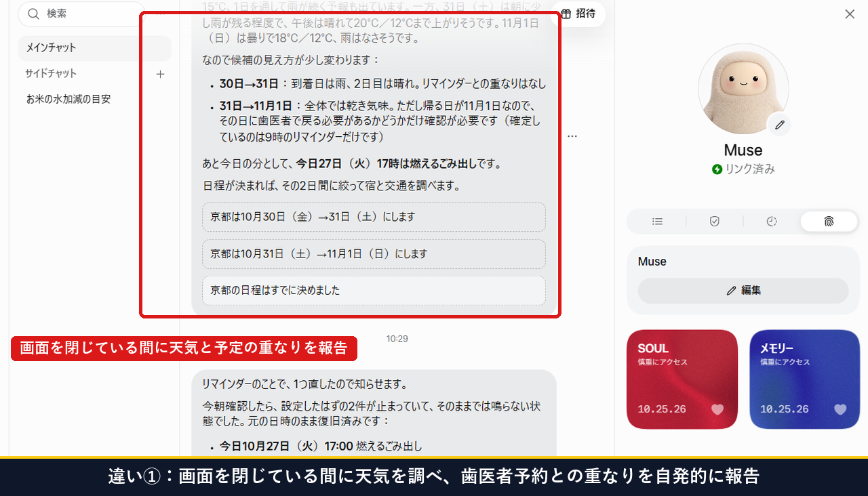Select the fingerprint identity tab

click(x=829, y=222)
